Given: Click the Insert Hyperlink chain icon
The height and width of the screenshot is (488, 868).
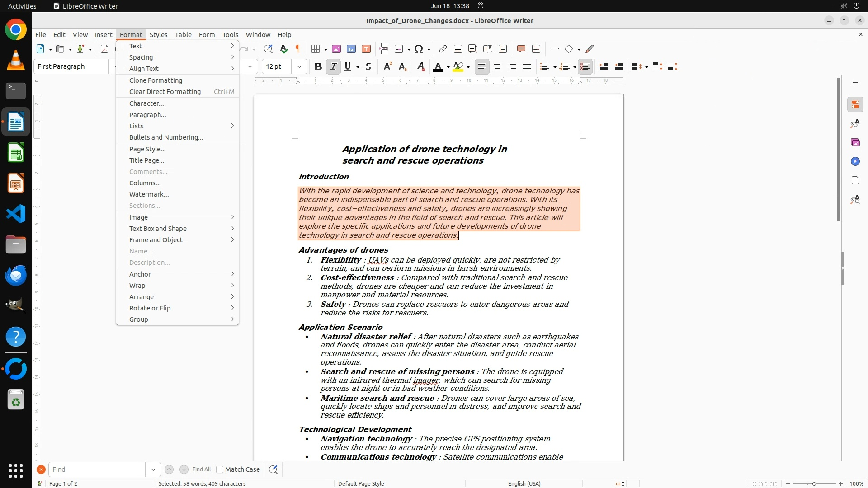Looking at the screenshot, I should [x=443, y=49].
